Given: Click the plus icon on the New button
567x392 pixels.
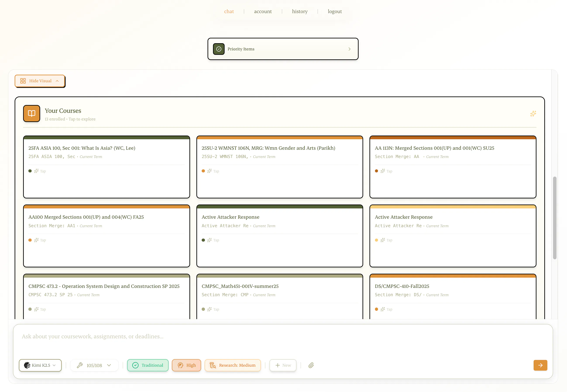Looking at the screenshot, I should click(277, 365).
